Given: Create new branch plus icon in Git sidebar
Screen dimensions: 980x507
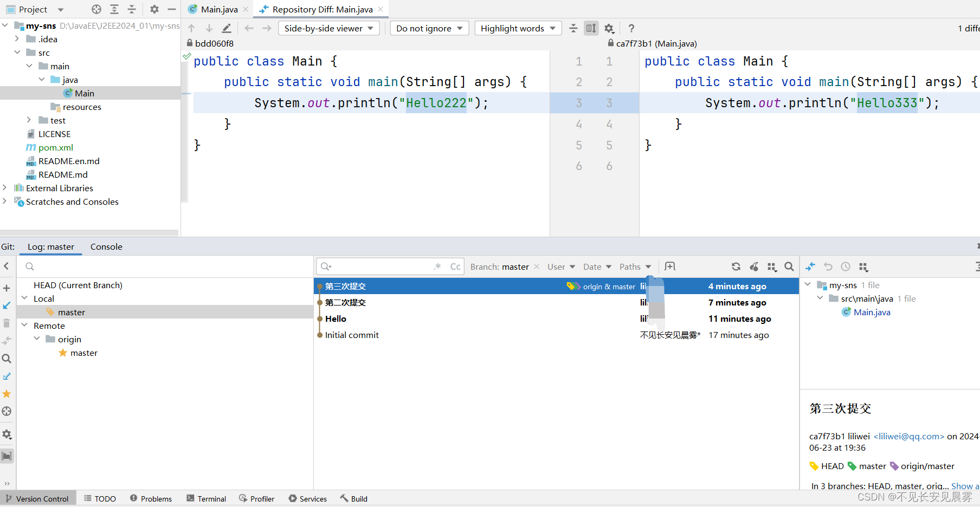Looking at the screenshot, I should coord(7,288).
